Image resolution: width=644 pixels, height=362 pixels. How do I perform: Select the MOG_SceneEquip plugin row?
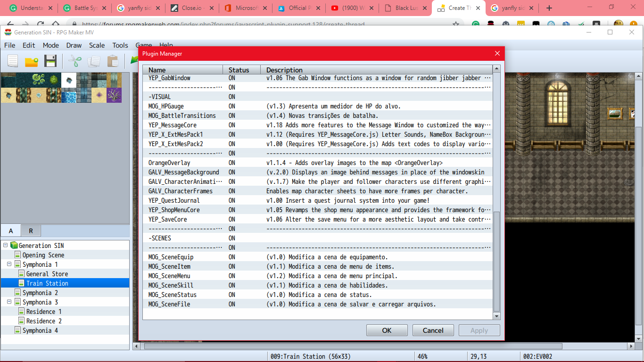click(x=318, y=257)
